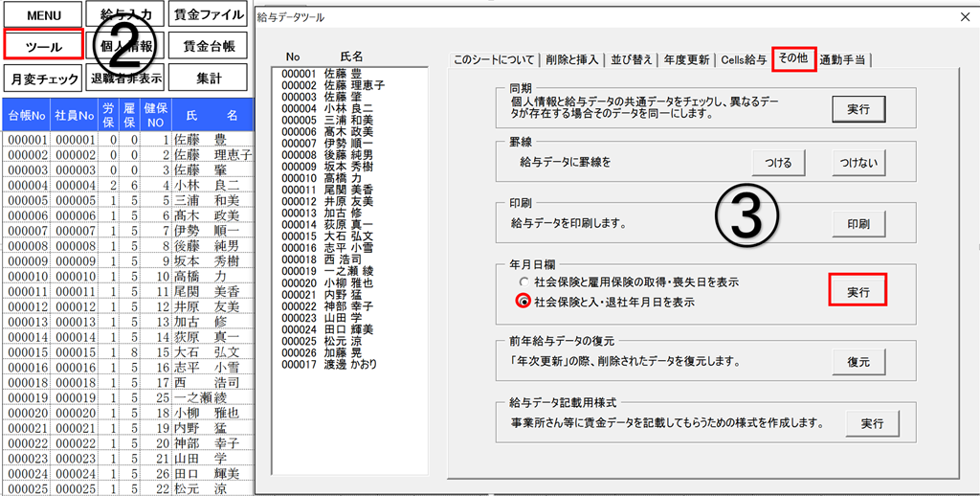This screenshot has height=496, width=980.
Task: Click the 社員No column header
Action: 74,115
